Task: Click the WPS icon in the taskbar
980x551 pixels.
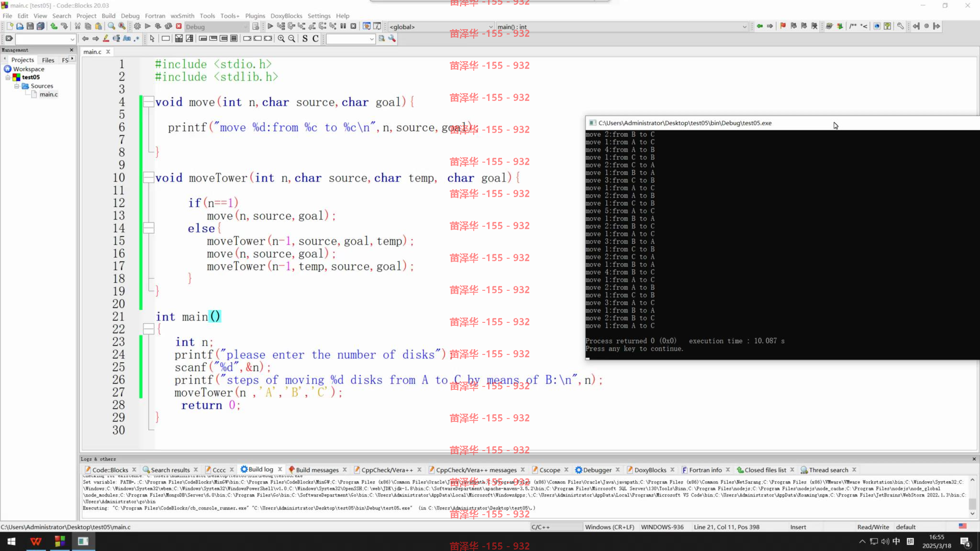Action: (x=36, y=541)
